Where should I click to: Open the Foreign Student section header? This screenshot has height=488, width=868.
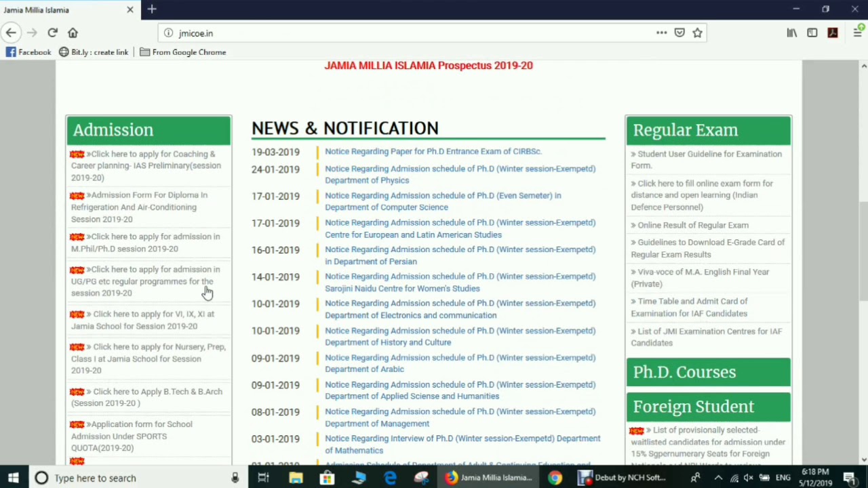[708, 407]
